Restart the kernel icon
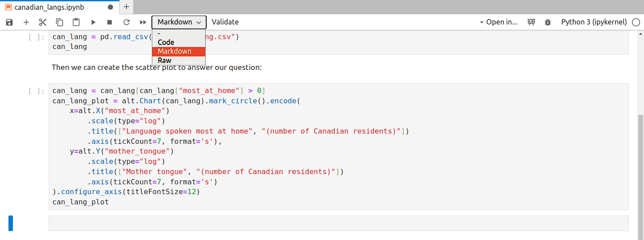 tap(126, 22)
